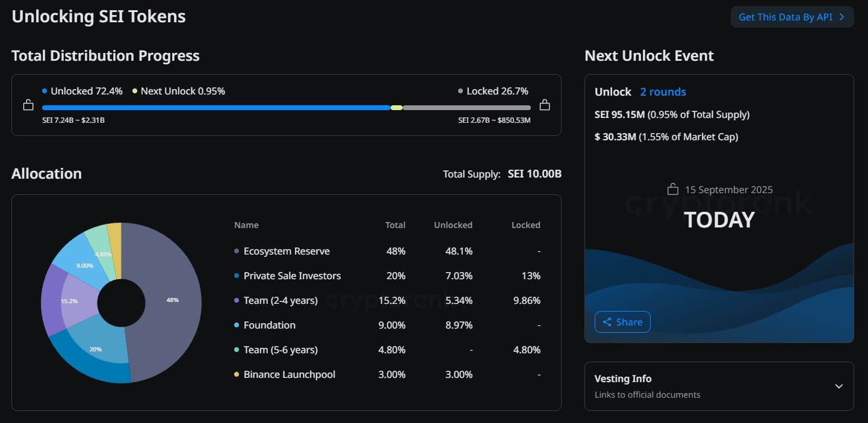Click the open padlock icon left of progress bar
The image size is (868, 423).
[28, 105]
